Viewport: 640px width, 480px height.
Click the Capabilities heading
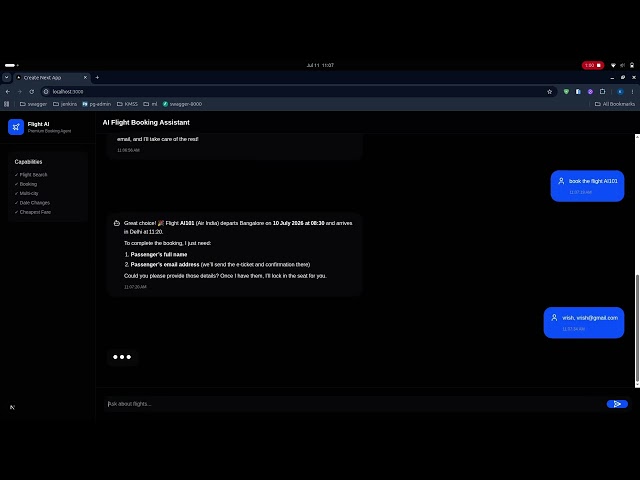(x=28, y=162)
